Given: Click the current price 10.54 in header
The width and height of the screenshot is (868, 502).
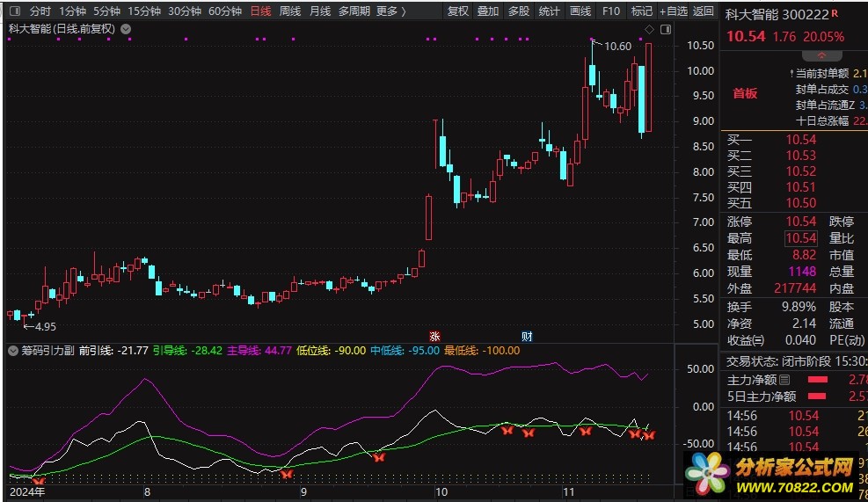Looking at the screenshot, I should pyautogui.click(x=746, y=37).
